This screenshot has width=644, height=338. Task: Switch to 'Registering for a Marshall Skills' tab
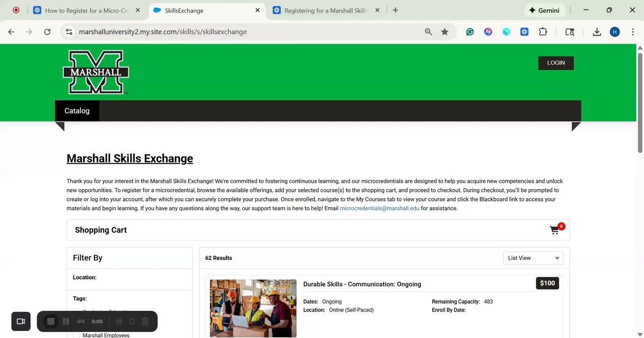[326, 10]
